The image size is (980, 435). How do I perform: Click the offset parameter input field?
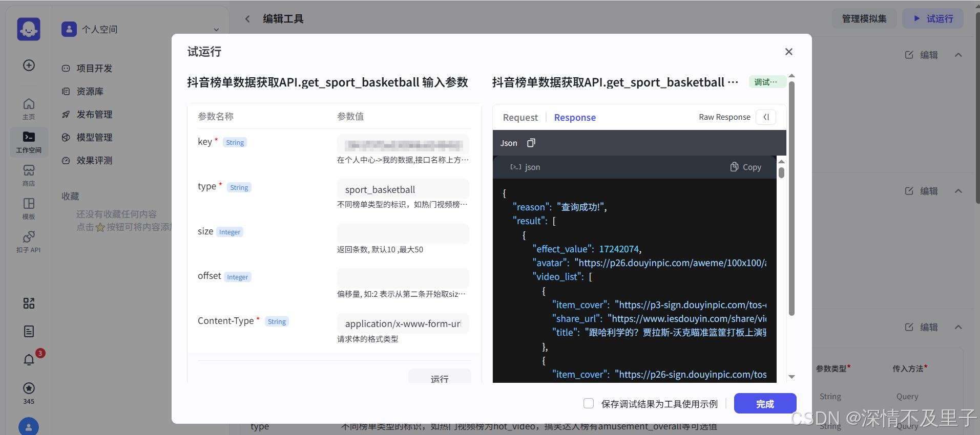(x=403, y=278)
